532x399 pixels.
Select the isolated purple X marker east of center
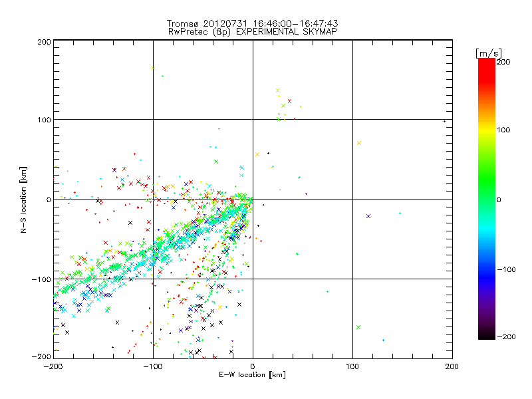[x=368, y=216]
